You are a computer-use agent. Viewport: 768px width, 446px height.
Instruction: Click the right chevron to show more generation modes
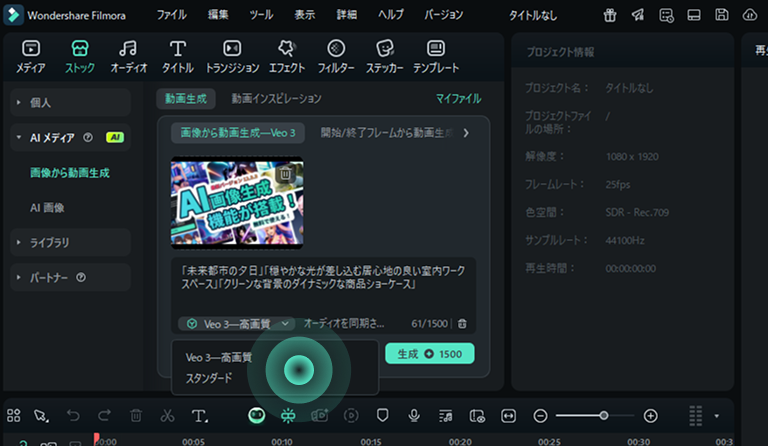(x=466, y=133)
